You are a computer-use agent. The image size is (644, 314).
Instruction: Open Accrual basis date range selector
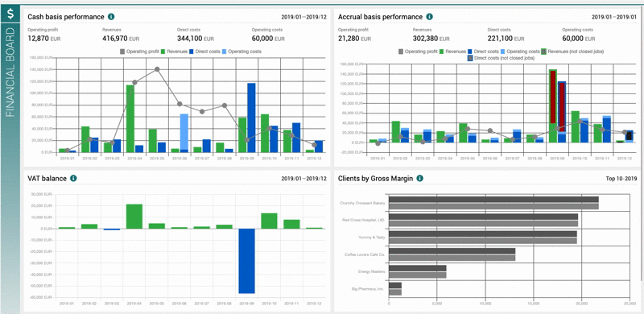614,17
